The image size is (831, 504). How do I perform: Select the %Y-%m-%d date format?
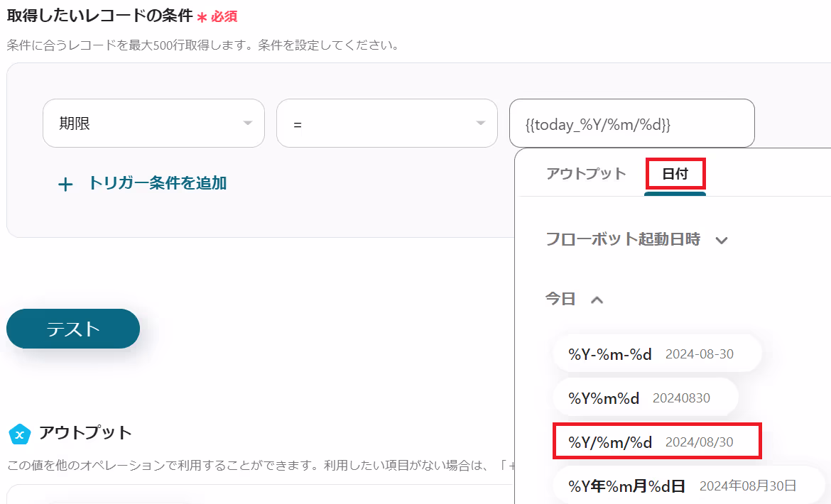[657, 354]
